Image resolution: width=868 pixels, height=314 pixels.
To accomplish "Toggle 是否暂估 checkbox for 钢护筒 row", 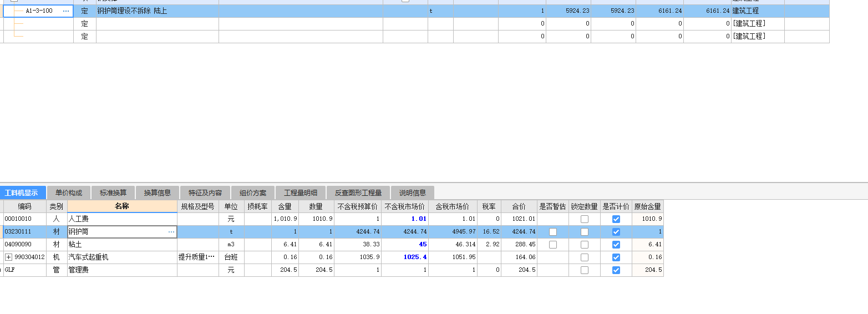I will (553, 232).
